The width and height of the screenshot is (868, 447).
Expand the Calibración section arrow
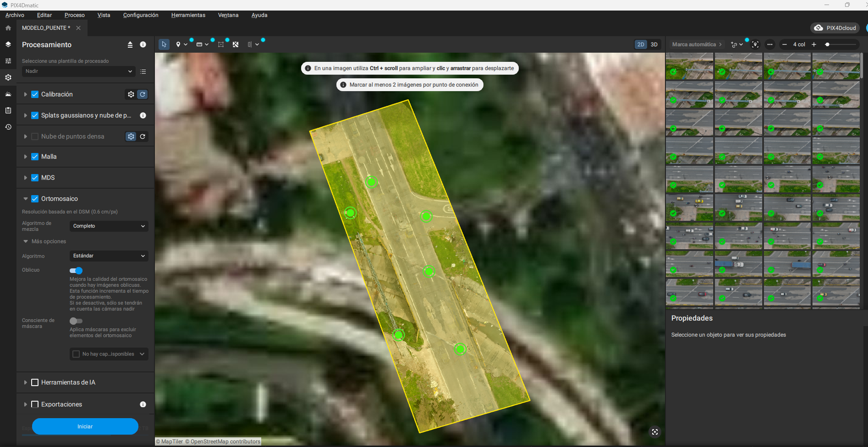(25, 94)
